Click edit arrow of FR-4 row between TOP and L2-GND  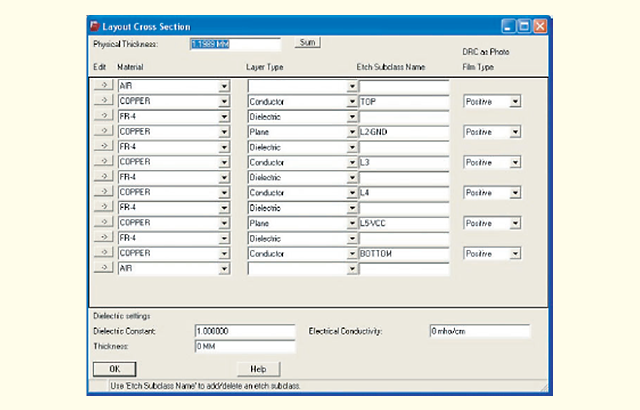pos(103,116)
